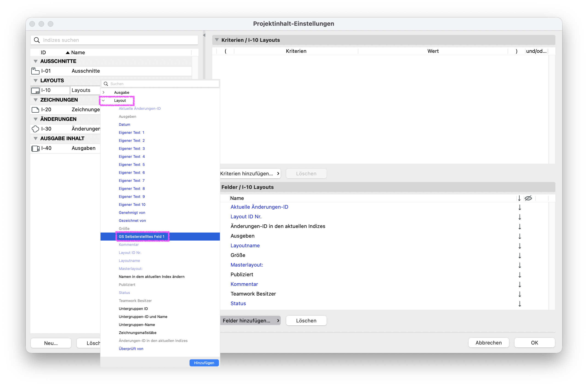
Task: Click sort arrow for Layout ID Nr. field
Action: [x=520, y=217]
